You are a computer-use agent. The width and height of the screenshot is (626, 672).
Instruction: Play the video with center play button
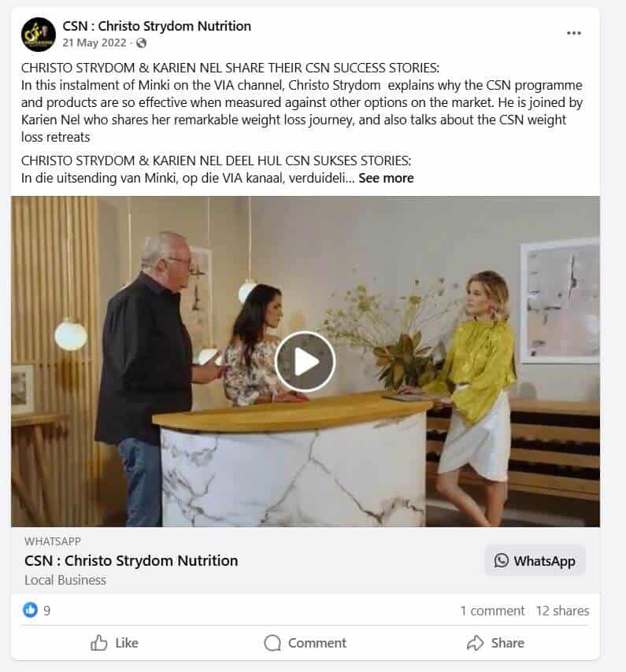[x=305, y=361]
